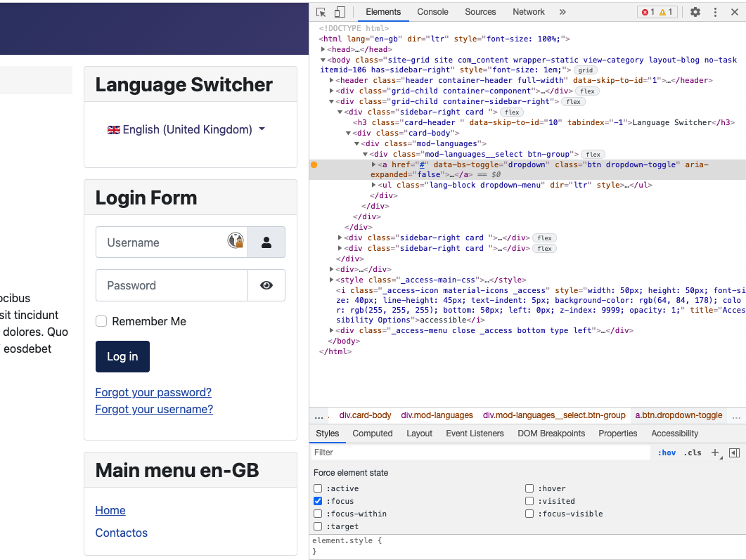Image resolution: width=746 pixels, height=560 pixels.
Task: Activate the inspect element picker icon
Action: click(x=321, y=13)
